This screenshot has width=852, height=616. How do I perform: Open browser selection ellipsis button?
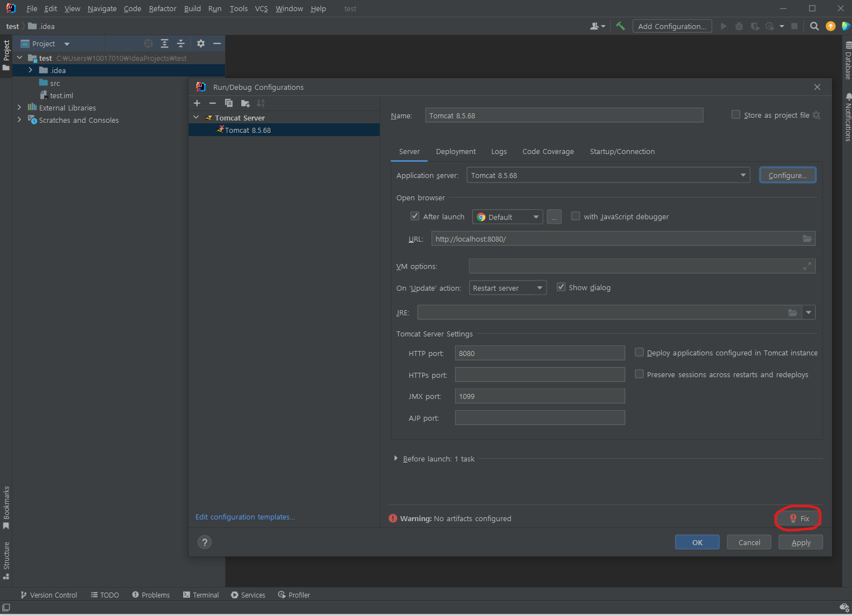pyautogui.click(x=554, y=217)
